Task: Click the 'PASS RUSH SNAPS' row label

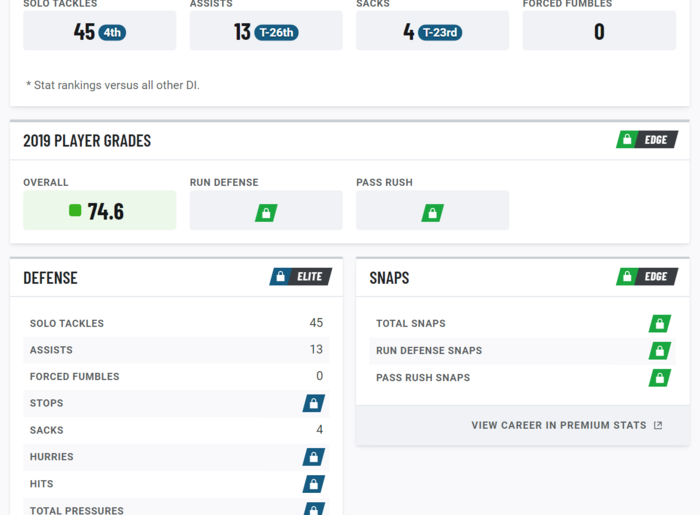Action: tap(423, 378)
